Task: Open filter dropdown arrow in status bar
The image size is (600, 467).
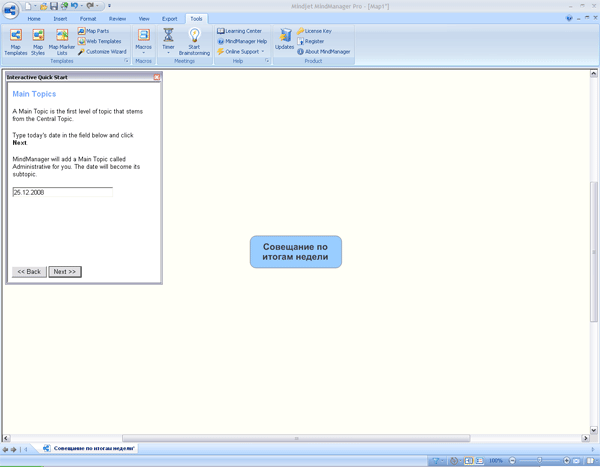Action: tap(442, 460)
